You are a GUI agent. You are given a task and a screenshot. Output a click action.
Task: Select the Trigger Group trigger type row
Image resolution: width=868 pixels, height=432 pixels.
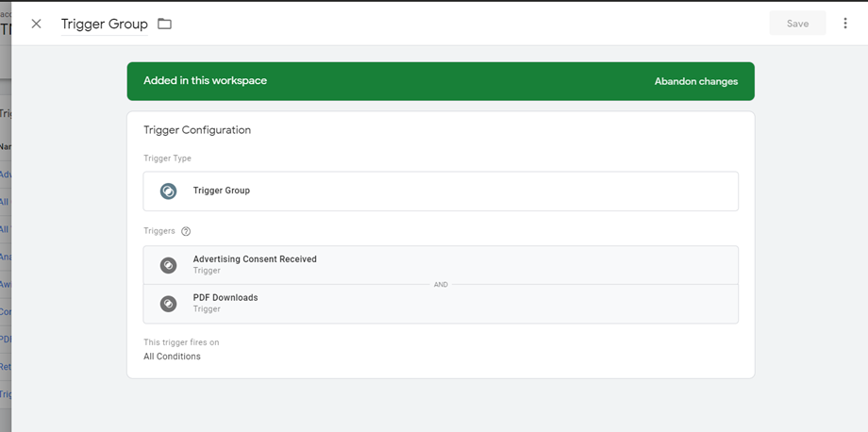(x=441, y=191)
